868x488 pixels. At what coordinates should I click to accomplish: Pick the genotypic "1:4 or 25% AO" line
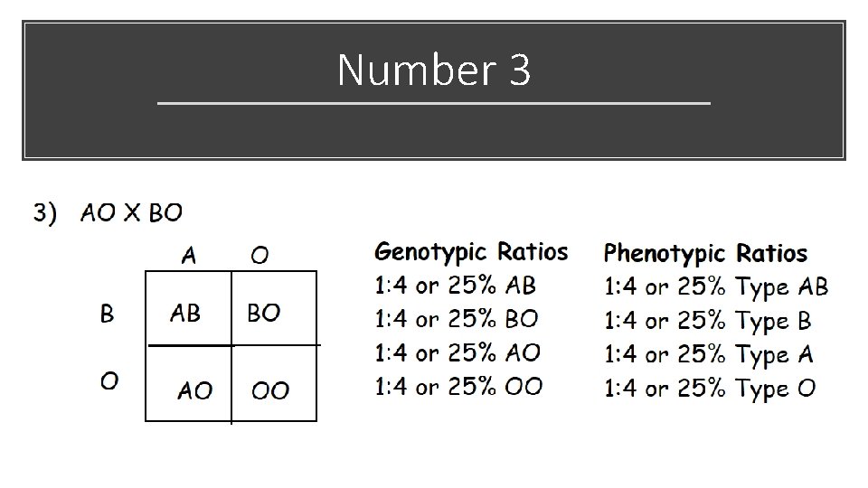(x=456, y=353)
